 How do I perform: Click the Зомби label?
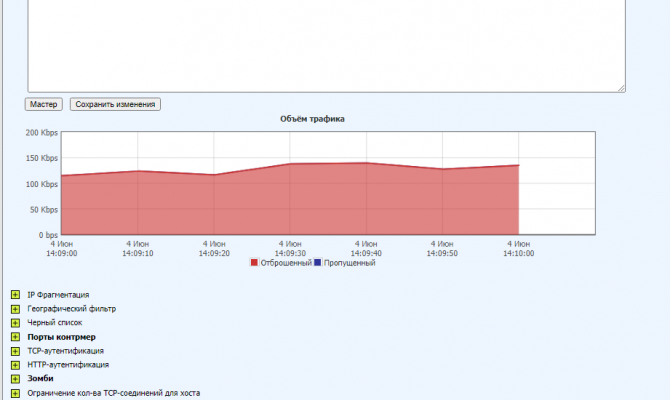40,379
